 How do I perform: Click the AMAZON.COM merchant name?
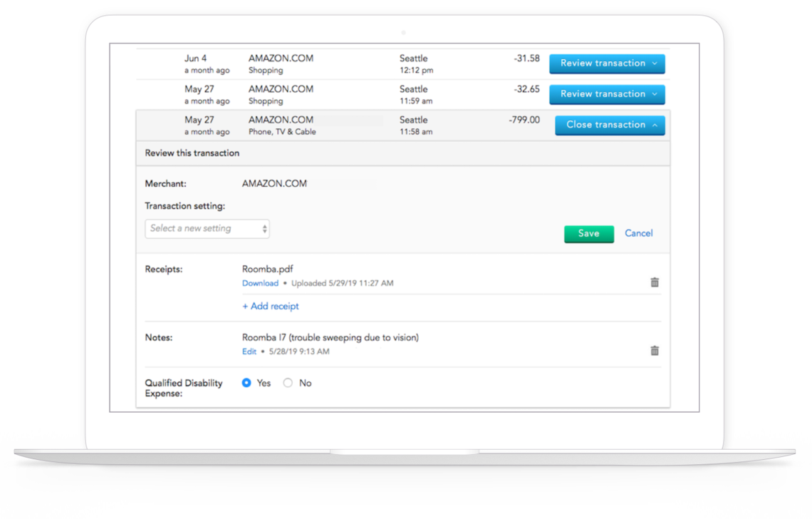coord(274,183)
